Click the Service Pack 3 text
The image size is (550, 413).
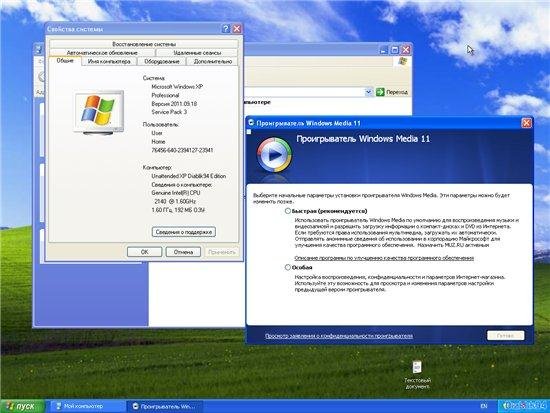click(169, 112)
